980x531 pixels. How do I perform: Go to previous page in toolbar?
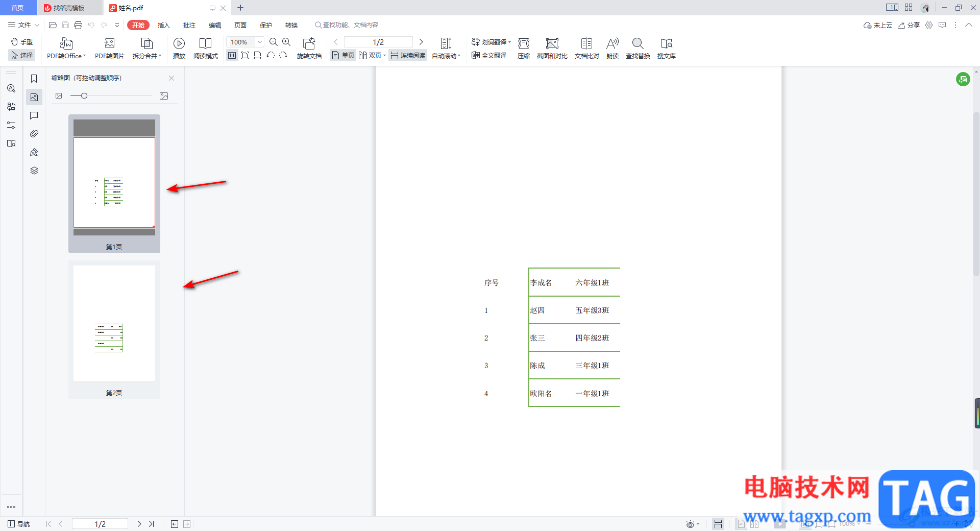click(336, 42)
